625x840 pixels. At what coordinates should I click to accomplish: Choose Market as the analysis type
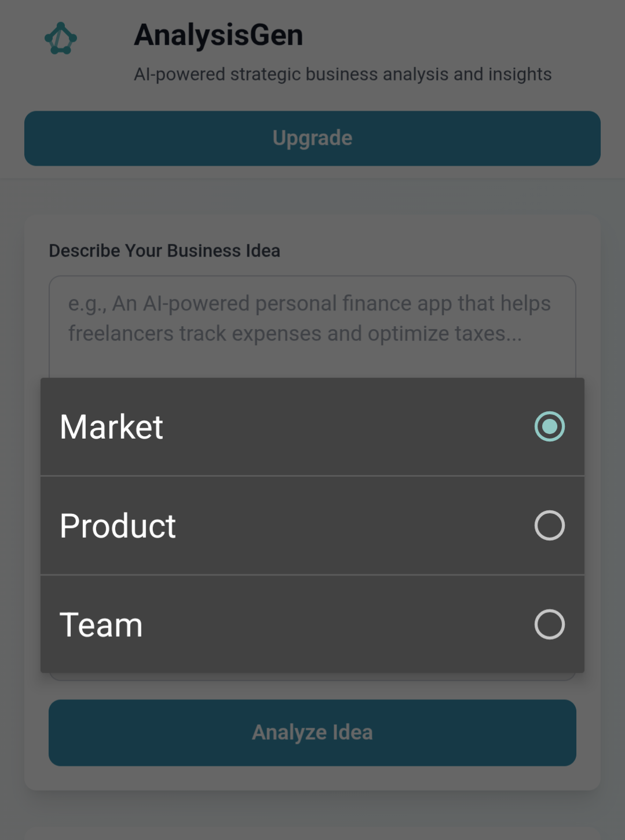click(232, 426)
